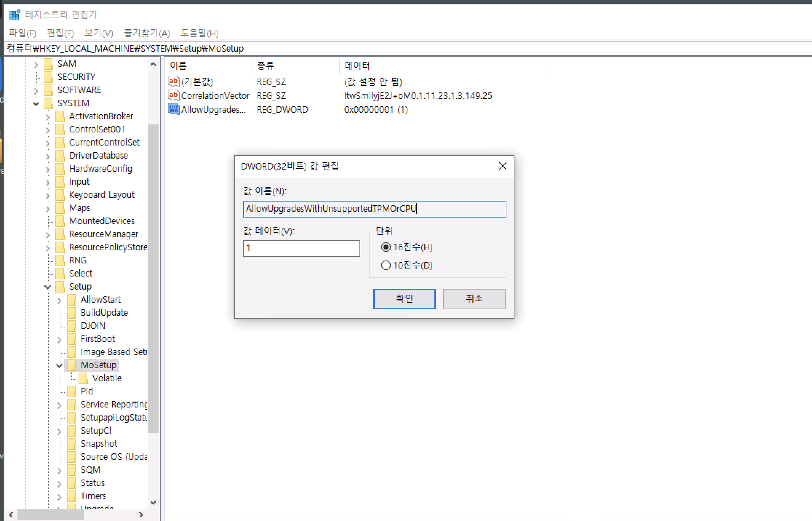This screenshot has height=521, width=812.
Task: Click the CorrelationVector string value icon
Action: (174, 95)
